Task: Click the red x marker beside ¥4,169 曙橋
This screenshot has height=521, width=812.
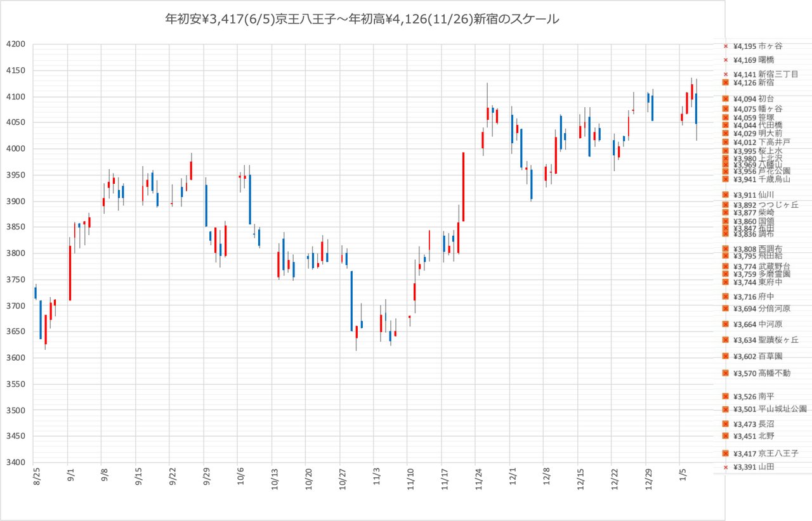Action: tap(726, 60)
